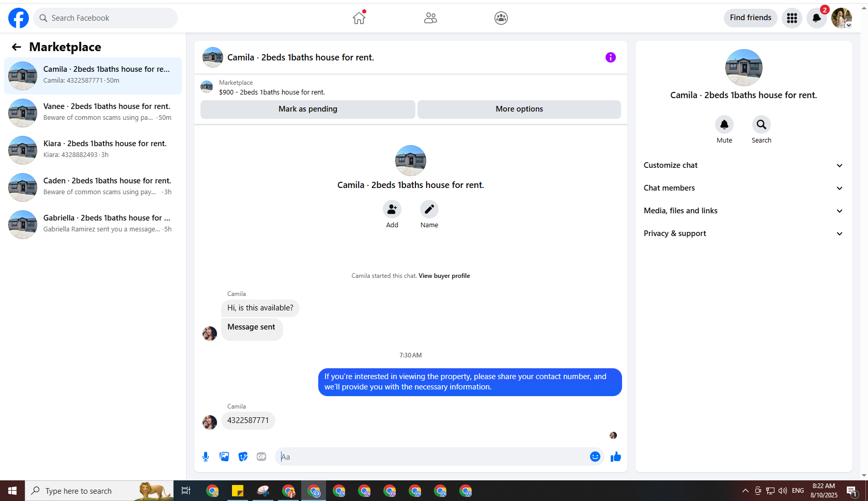Click the Search Facebook field
The width and height of the screenshot is (868, 501).
105,18
